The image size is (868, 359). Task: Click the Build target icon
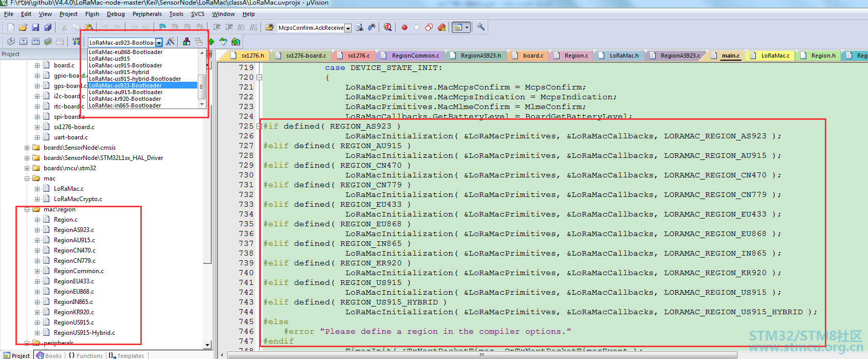(23, 42)
